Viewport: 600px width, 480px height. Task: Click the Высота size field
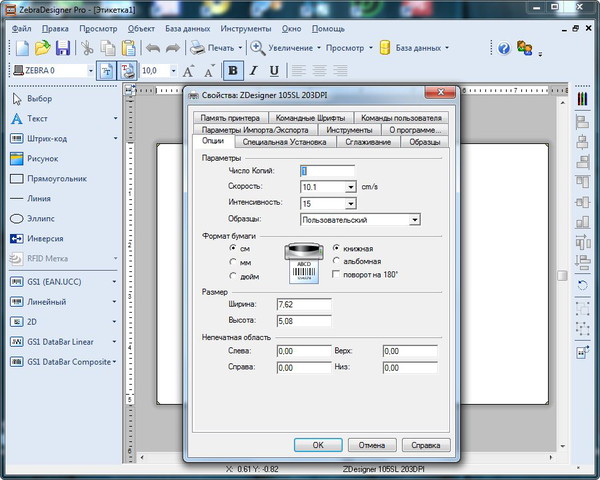(303, 320)
